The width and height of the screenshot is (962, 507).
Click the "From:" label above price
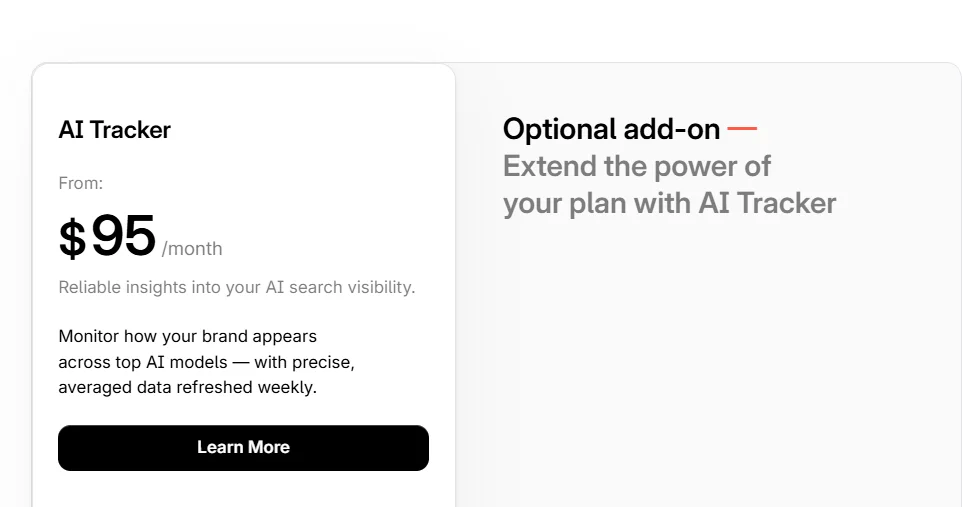coord(81,183)
